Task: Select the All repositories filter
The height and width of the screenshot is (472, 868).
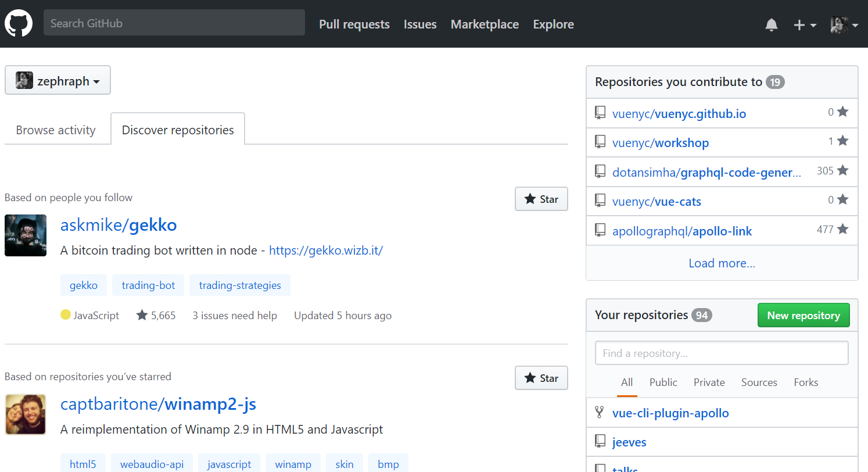Action: click(627, 382)
